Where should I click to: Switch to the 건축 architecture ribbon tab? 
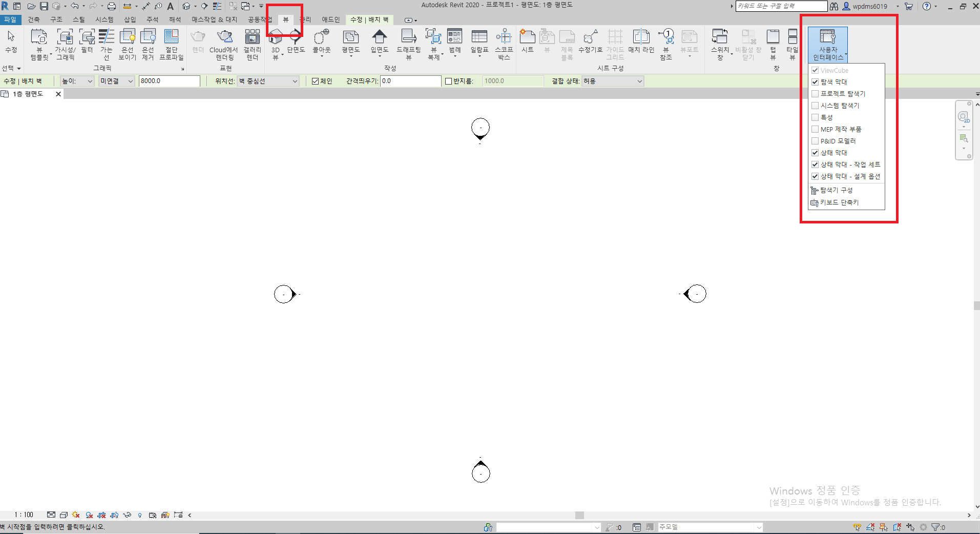tap(34, 19)
